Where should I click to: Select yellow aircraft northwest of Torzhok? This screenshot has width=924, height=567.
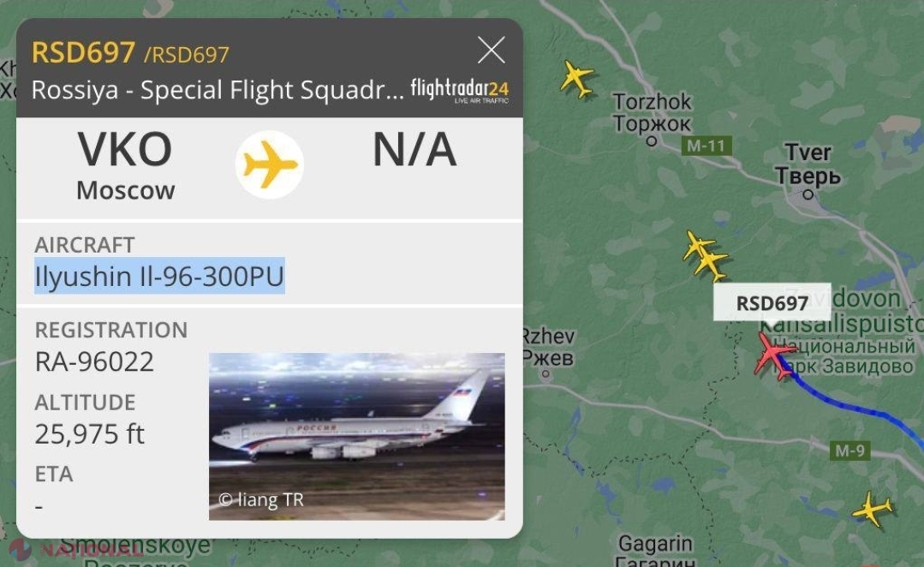pos(577,79)
